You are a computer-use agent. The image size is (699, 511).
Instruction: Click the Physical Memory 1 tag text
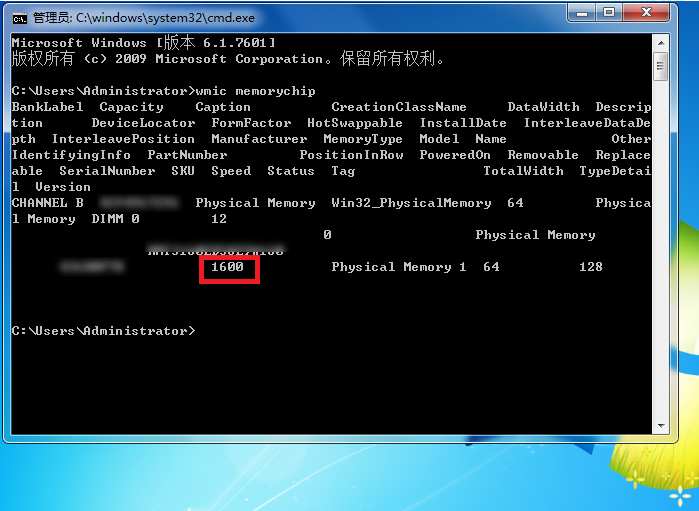point(399,267)
